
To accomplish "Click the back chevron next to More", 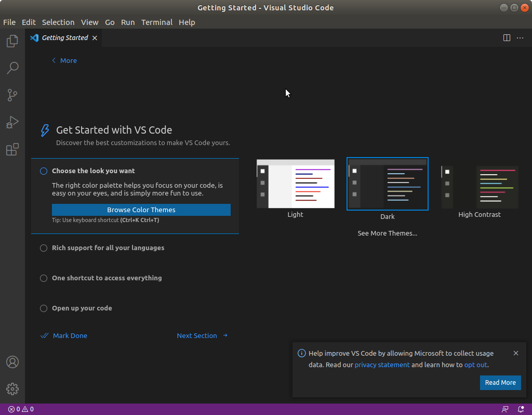I will pos(54,60).
